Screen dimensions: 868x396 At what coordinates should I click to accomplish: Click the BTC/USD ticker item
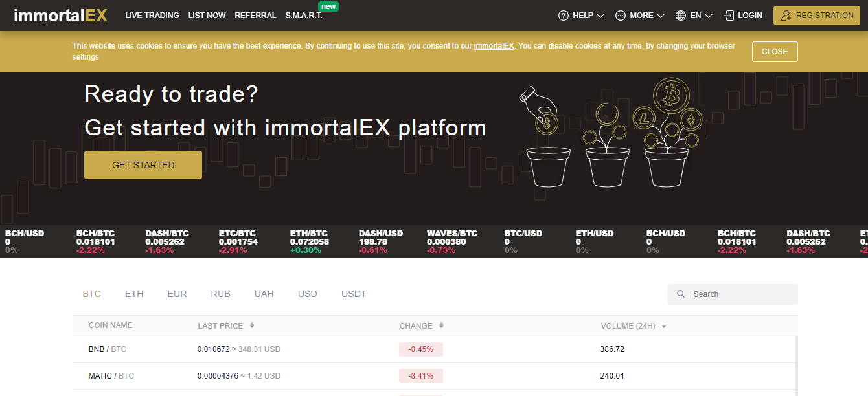523,241
